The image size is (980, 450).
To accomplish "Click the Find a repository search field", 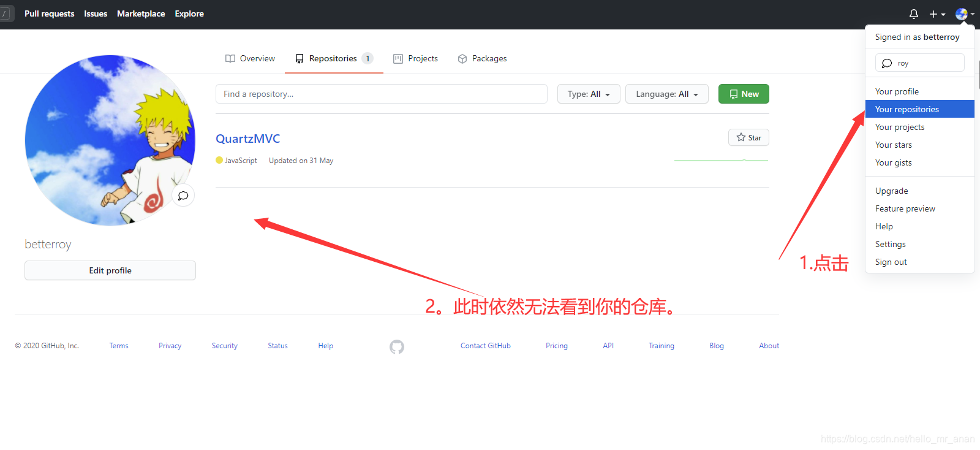I will tap(382, 94).
